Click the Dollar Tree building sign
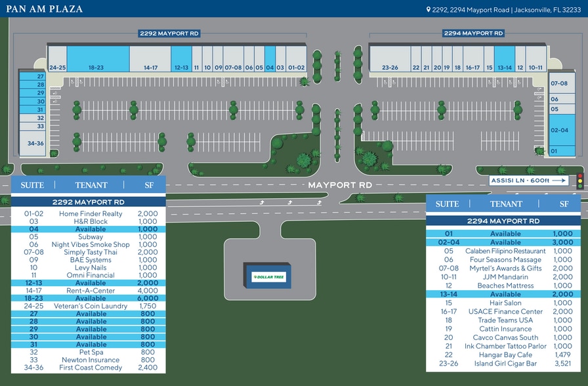 pos(269,276)
